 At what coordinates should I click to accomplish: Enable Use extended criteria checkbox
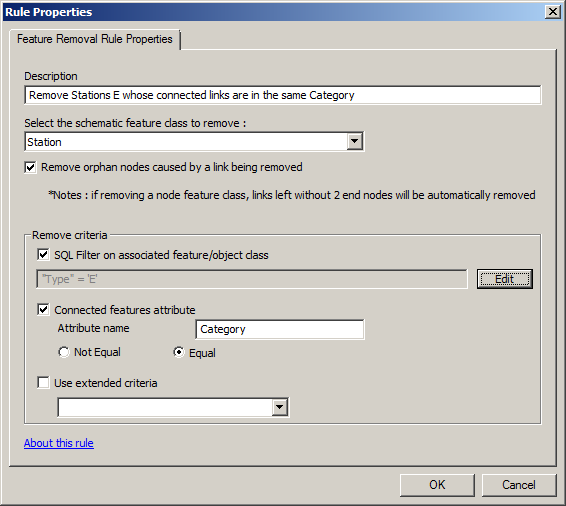[x=43, y=383]
